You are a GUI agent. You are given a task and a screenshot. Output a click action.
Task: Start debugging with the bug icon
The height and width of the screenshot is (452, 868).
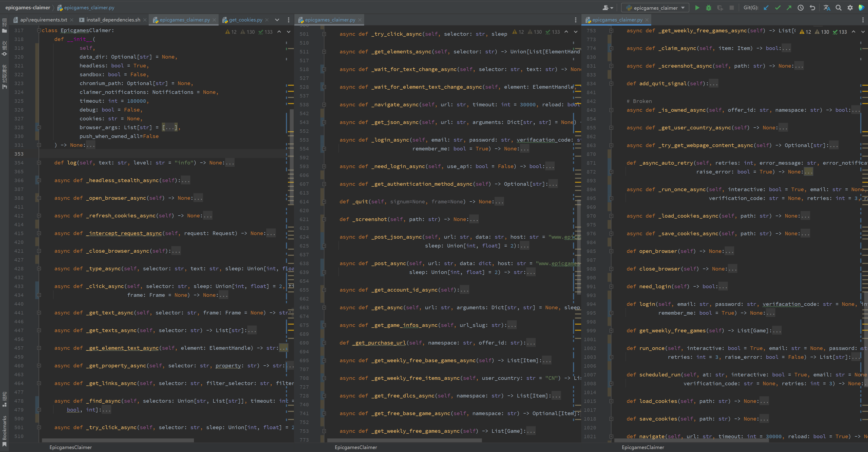point(708,8)
